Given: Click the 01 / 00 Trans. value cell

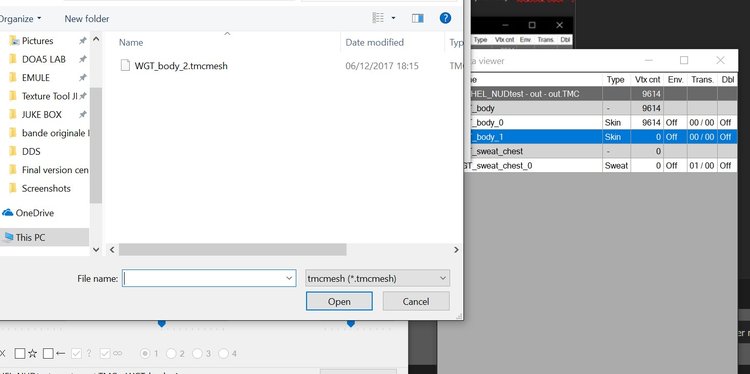Looking at the screenshot, I should point(702,165).
